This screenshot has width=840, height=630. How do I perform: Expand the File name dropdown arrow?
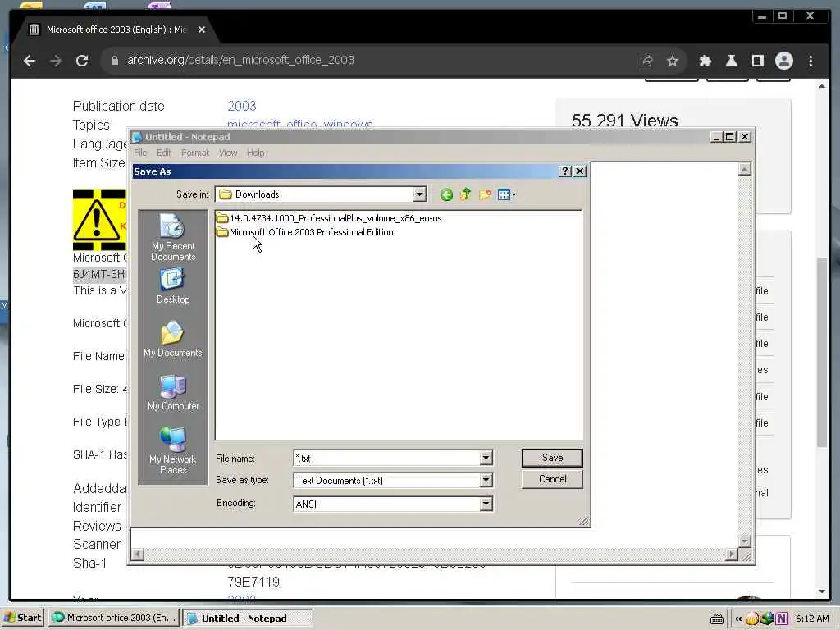pyautogui.click(x=486, y=458)
